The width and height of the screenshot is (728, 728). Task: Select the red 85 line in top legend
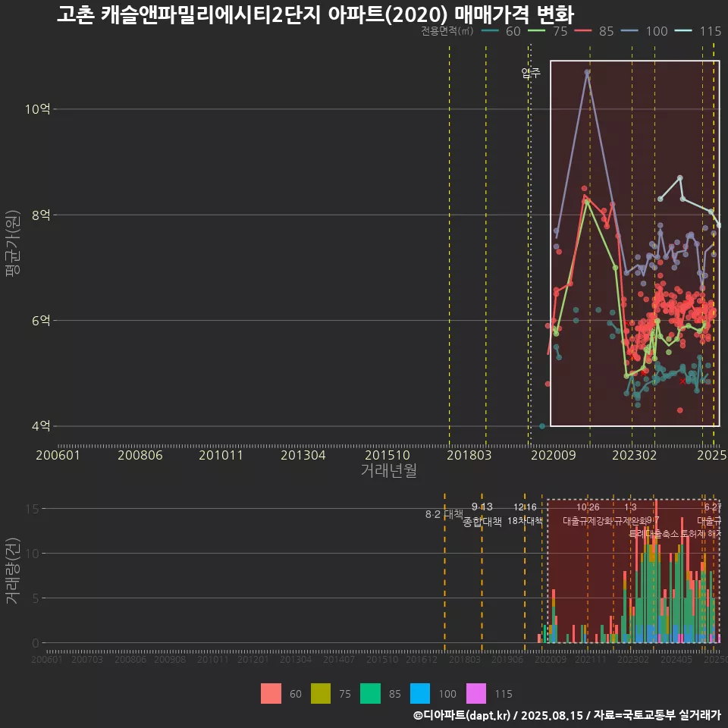583,31
